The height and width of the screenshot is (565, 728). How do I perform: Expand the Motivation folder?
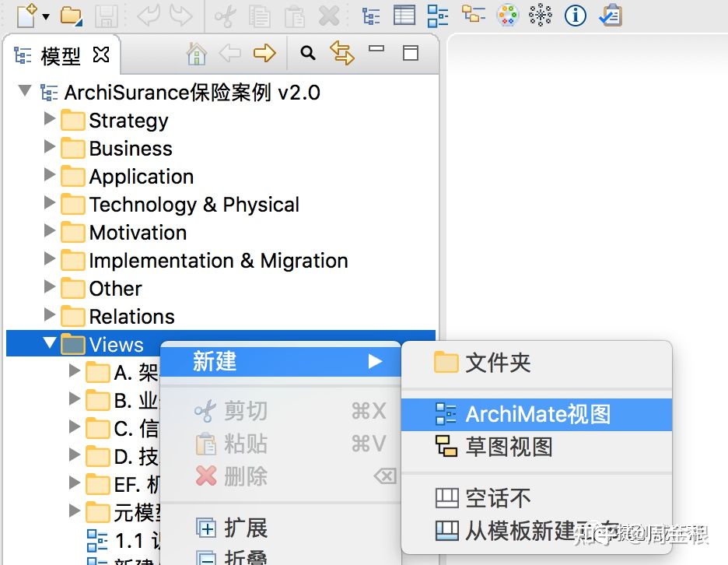click(x=49, y=230)
